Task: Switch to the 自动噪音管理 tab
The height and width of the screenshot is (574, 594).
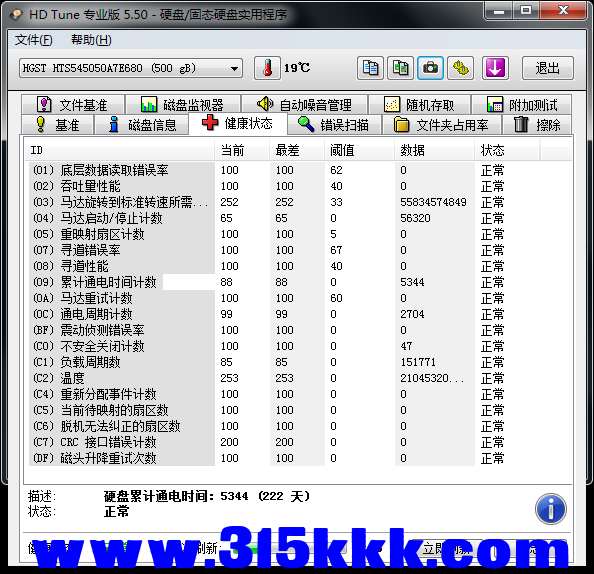Action: point(305,105)
